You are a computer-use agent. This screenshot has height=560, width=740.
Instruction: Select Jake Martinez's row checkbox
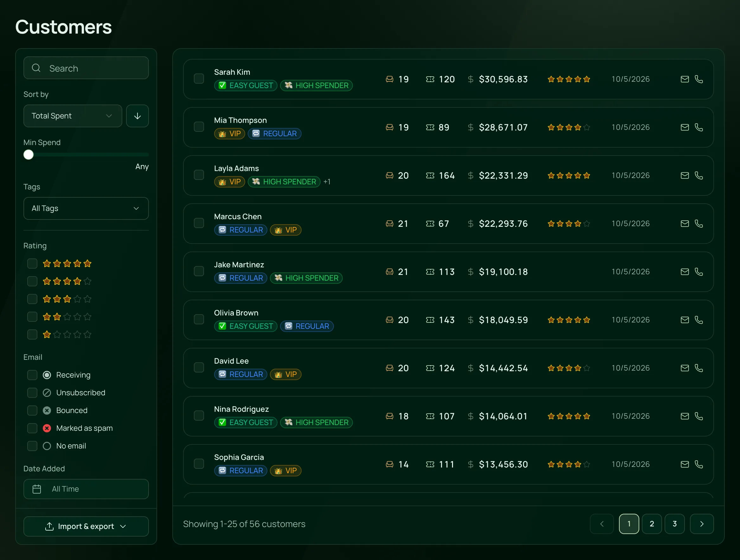pyautogui.click(x=199, y=272)
